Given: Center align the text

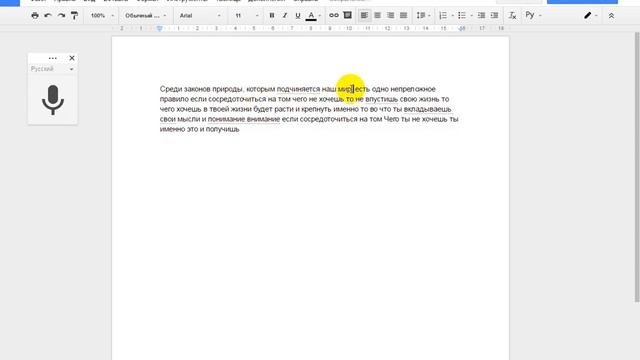Looking at the screenshot, I should pos(378,16).
